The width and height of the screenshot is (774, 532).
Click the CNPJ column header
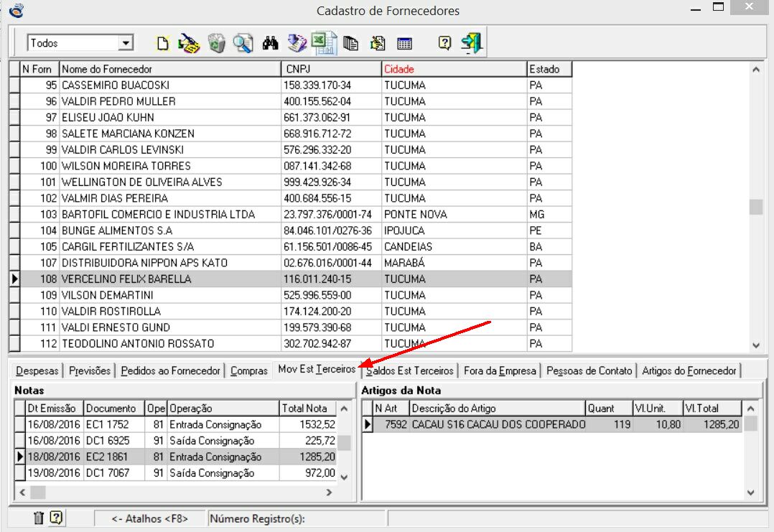(x=332, y=69)
